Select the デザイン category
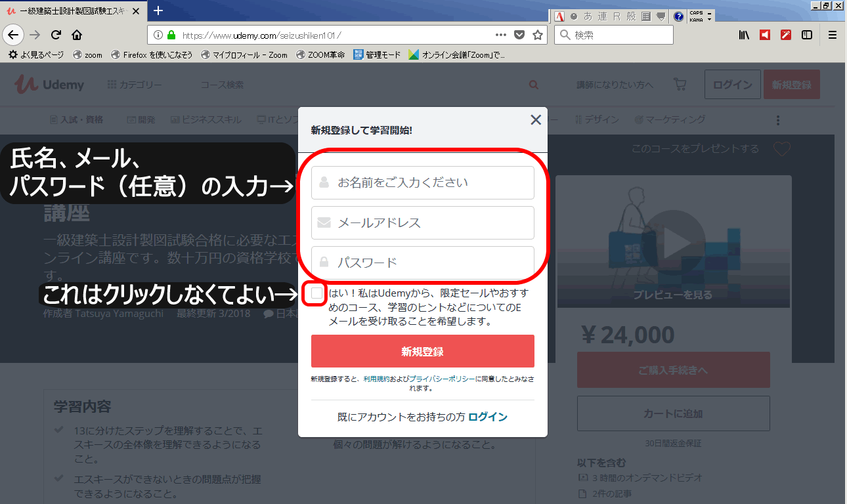 597,119
